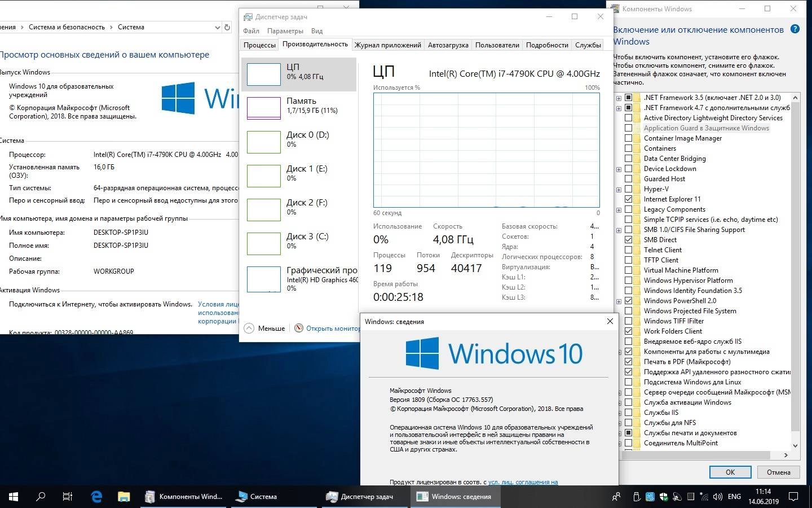
Task: Open the notification Action Center
Action: (x=793, y=497)
